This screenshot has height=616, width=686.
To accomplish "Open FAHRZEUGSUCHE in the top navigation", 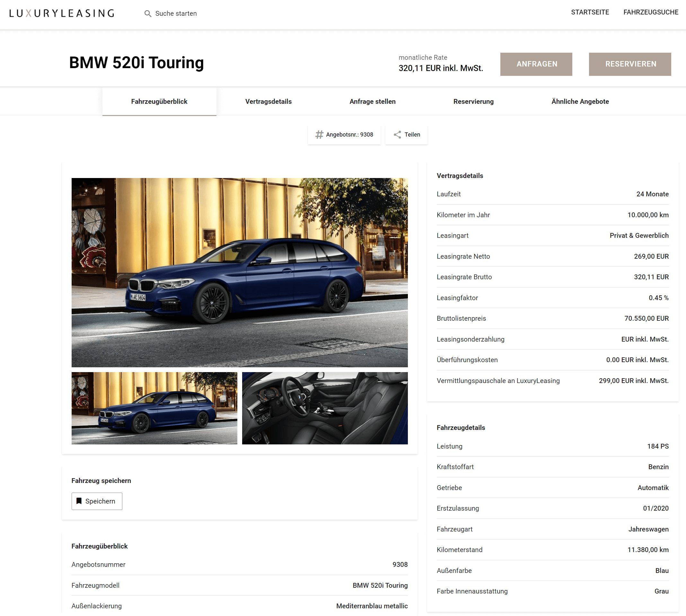I will click(650, 12).
